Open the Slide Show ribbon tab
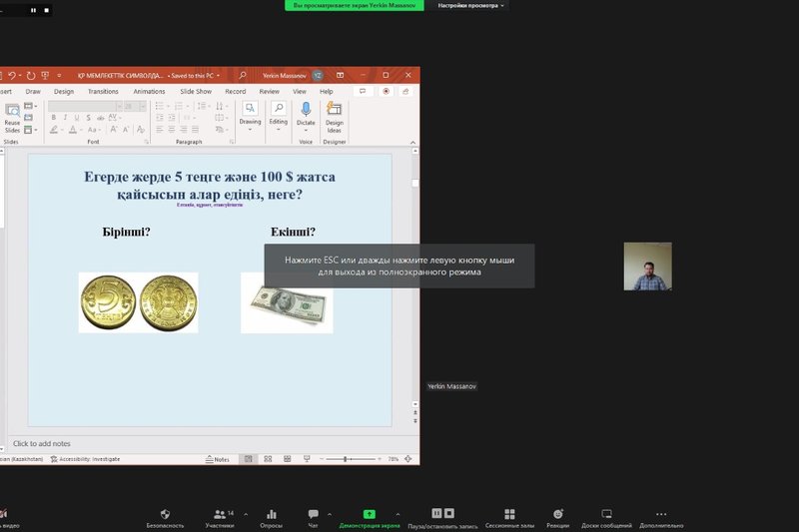The width and height of the screenshot is (799, 532). [196, 92]
